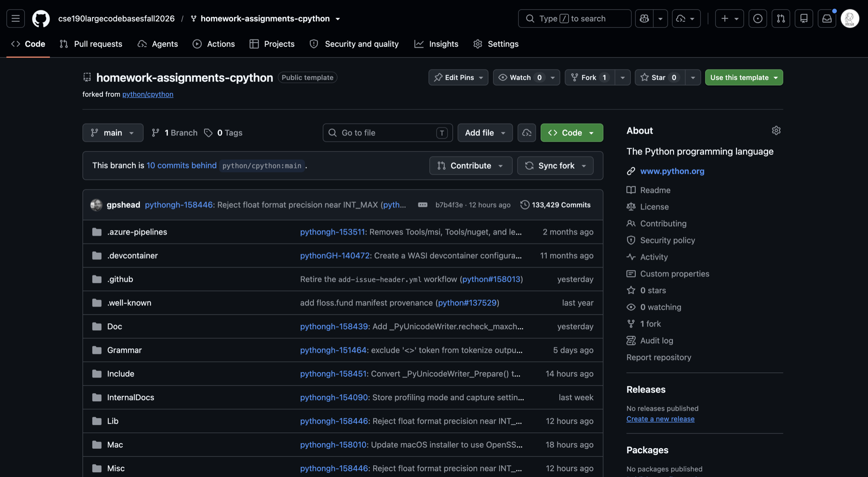
Task: Open www.python.org link
Action: tap(672, 171)
